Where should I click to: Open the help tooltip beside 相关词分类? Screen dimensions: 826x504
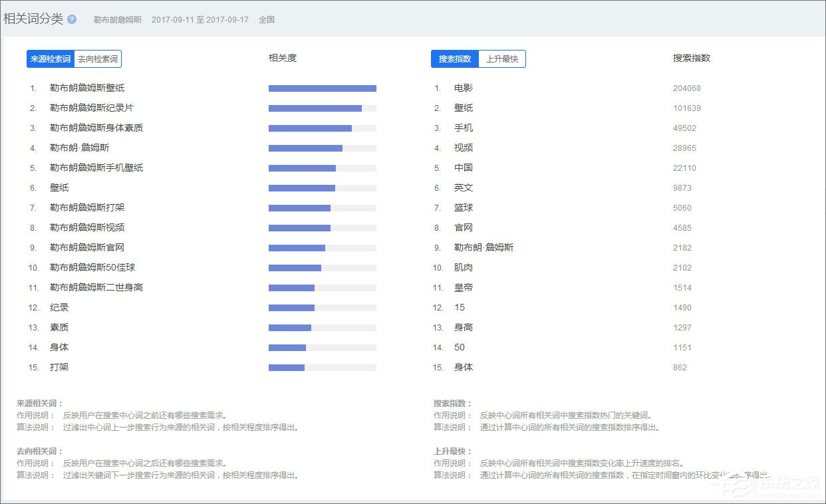pyautogui.click(x=73, y=19)
